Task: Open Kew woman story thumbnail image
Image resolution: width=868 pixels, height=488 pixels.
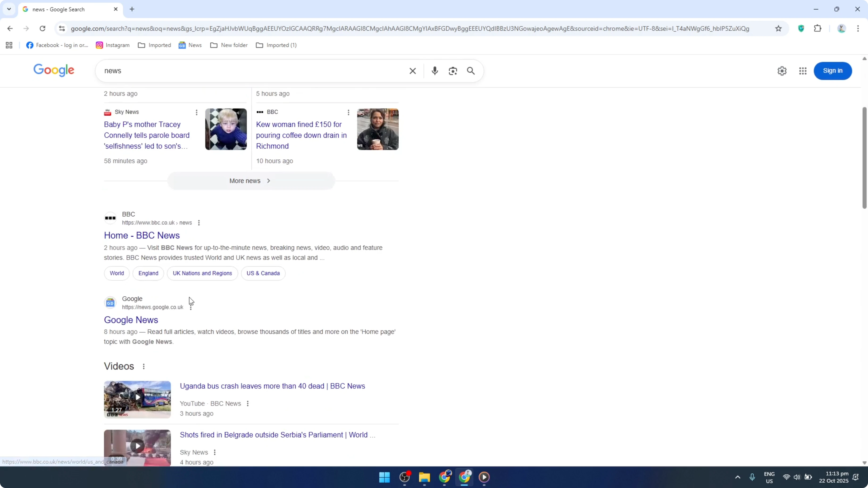Action: click(378, 129)
